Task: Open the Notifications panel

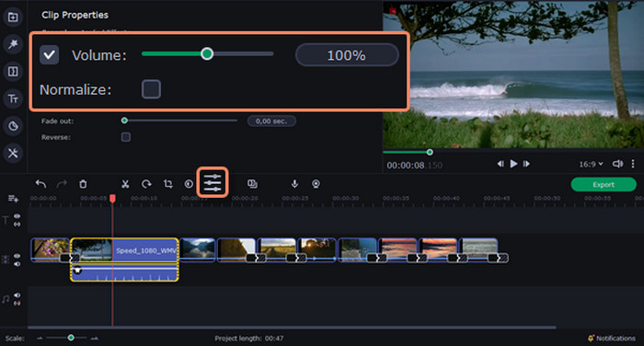Action: [x=612, y=339]
